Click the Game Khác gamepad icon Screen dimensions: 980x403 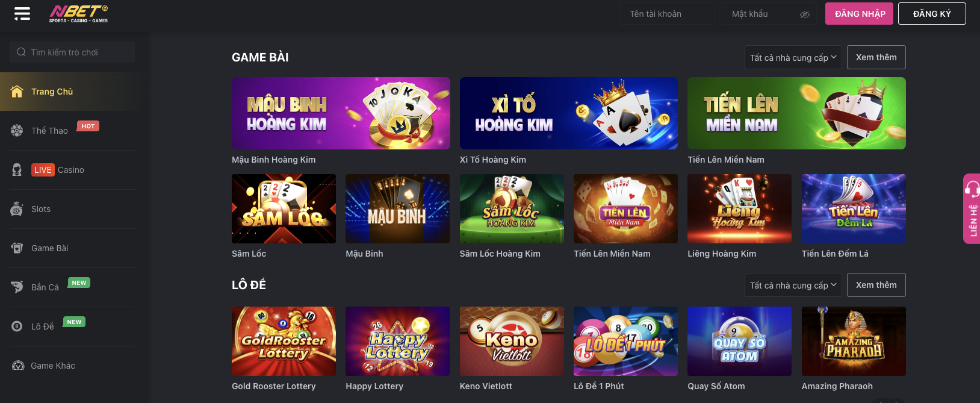point(18,366)
